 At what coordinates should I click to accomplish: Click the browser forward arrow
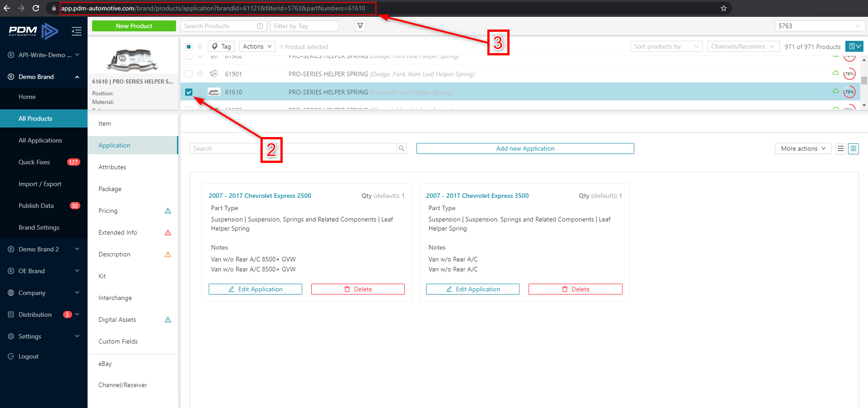tap(21, 8)
